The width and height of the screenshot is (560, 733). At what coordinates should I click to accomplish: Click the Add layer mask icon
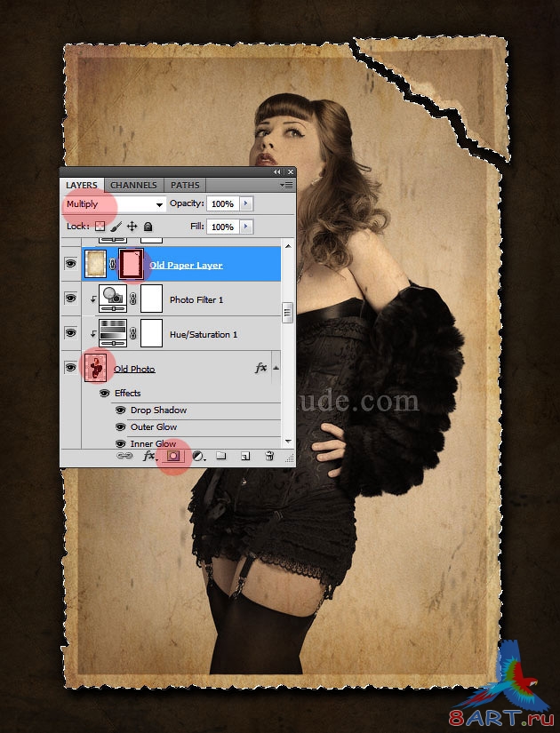coord(174,456)
